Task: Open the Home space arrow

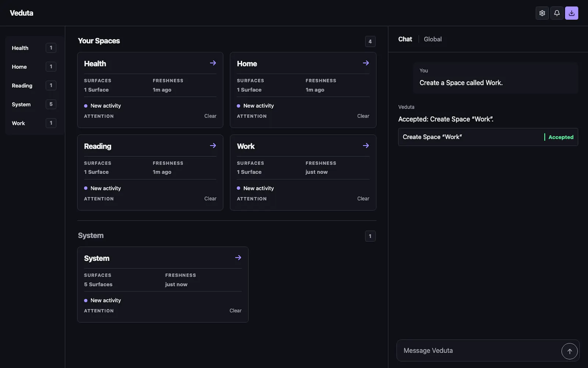Action: (366, 63)
